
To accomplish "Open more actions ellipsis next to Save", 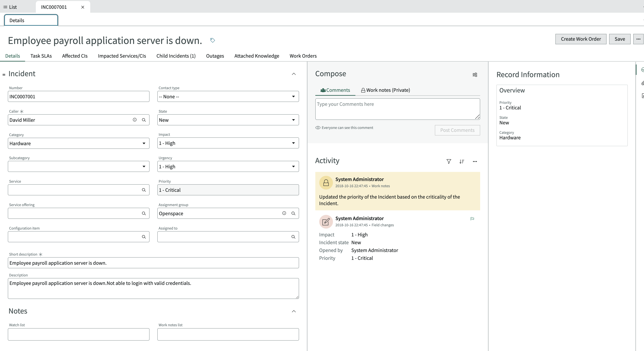I will pos(638,39).
